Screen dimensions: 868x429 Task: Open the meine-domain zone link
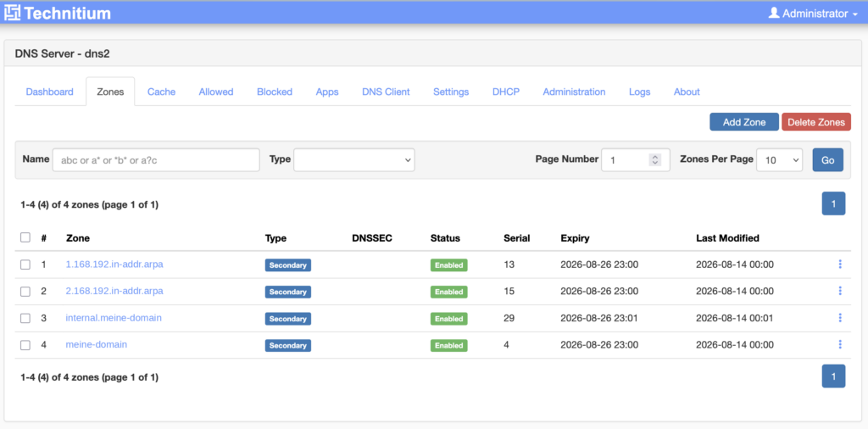click(x=97, y=344)
